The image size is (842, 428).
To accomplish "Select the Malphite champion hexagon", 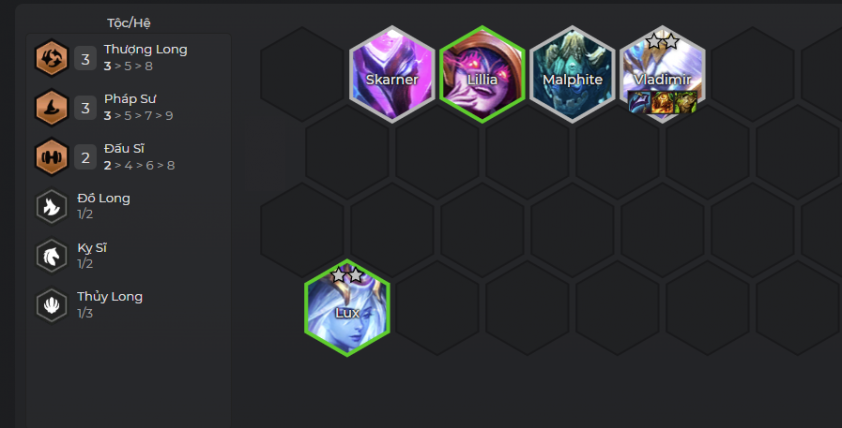I will coord(572,75).
